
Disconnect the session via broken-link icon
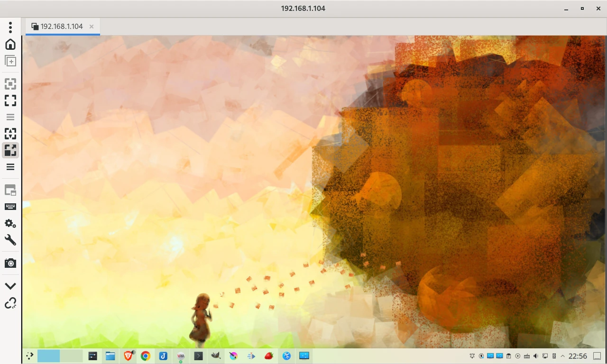coord(10,303)
